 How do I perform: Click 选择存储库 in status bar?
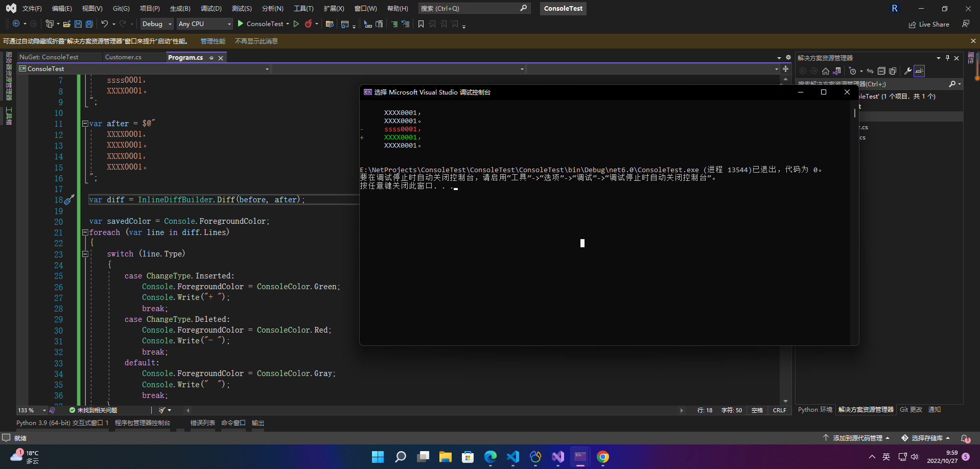pos(926,438)
